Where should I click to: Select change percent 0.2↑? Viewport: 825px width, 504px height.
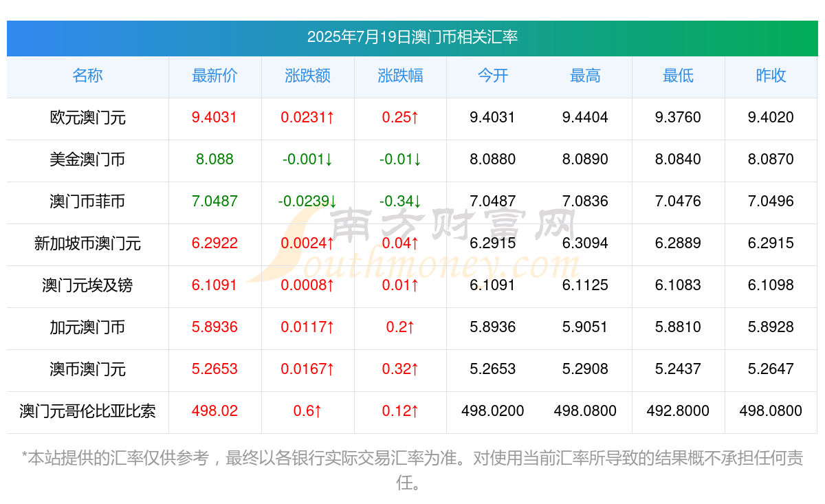[x=401, y=327]
